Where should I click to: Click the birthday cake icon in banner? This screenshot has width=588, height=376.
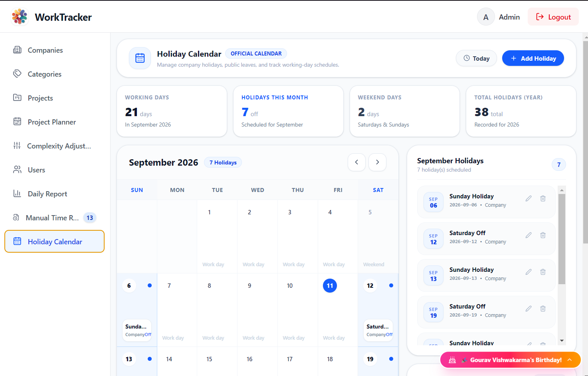(x=452, y=360)
